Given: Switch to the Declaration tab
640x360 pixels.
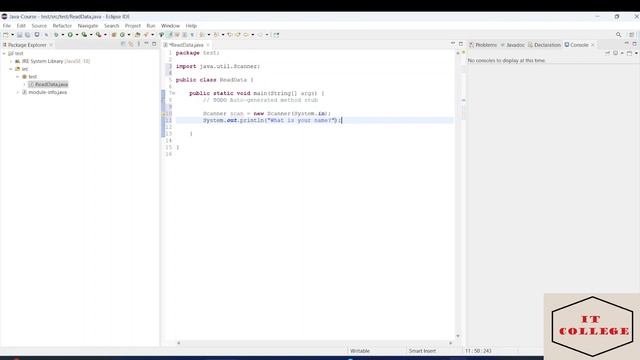Looking at the screenshot, I should pos(544,45).
